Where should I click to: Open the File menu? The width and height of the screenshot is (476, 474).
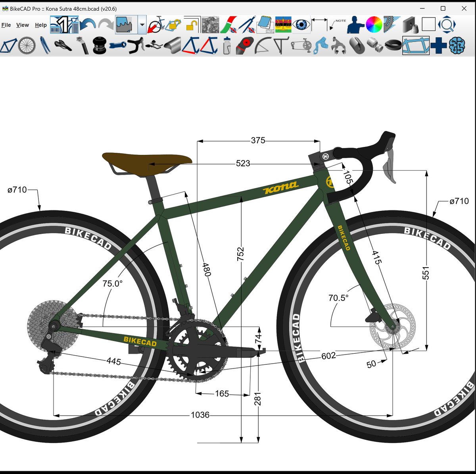pos(6,25)
